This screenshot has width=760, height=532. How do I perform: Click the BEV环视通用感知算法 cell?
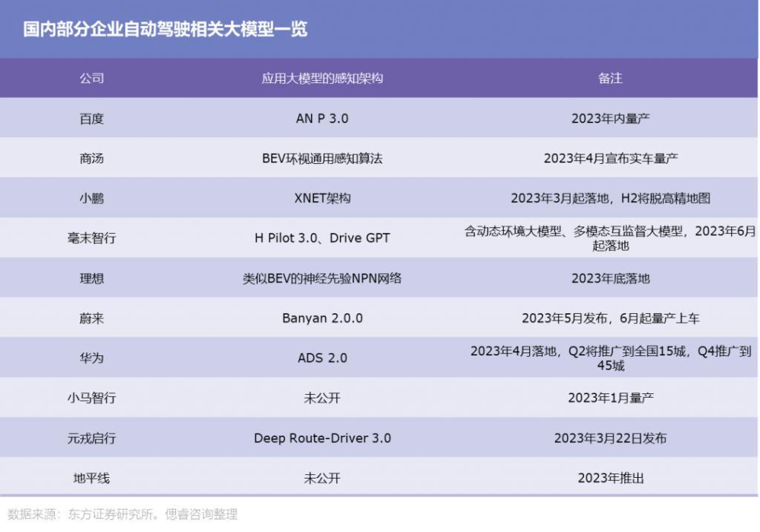tap(322, 159)
